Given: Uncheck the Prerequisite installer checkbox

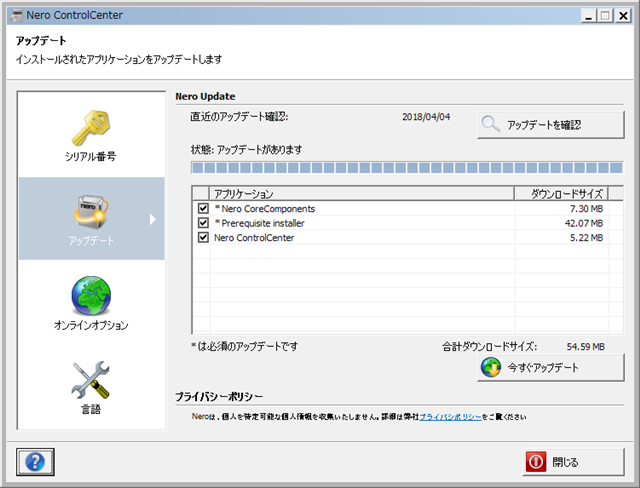Looking at the screenshot, I should pos(203,223).
